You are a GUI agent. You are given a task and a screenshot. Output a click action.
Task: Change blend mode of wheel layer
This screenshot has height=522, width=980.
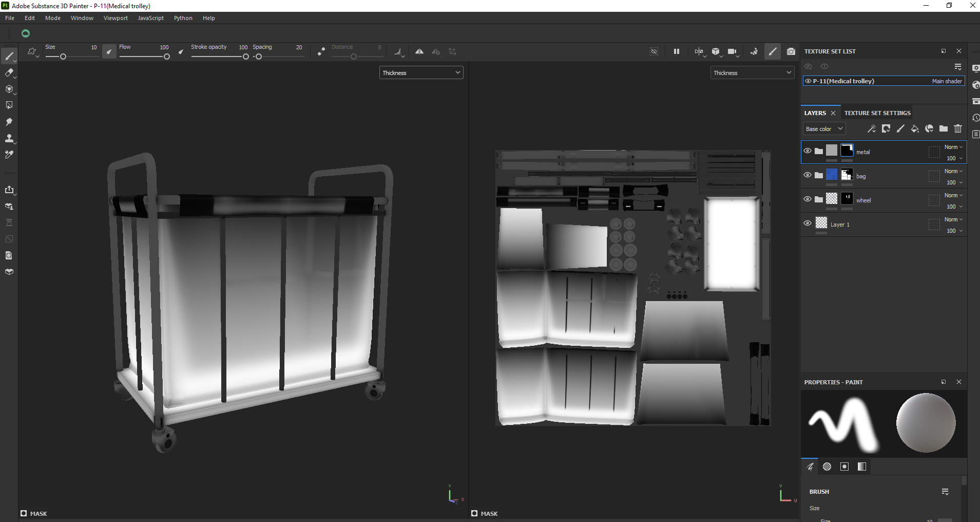(x=953, y=195)
